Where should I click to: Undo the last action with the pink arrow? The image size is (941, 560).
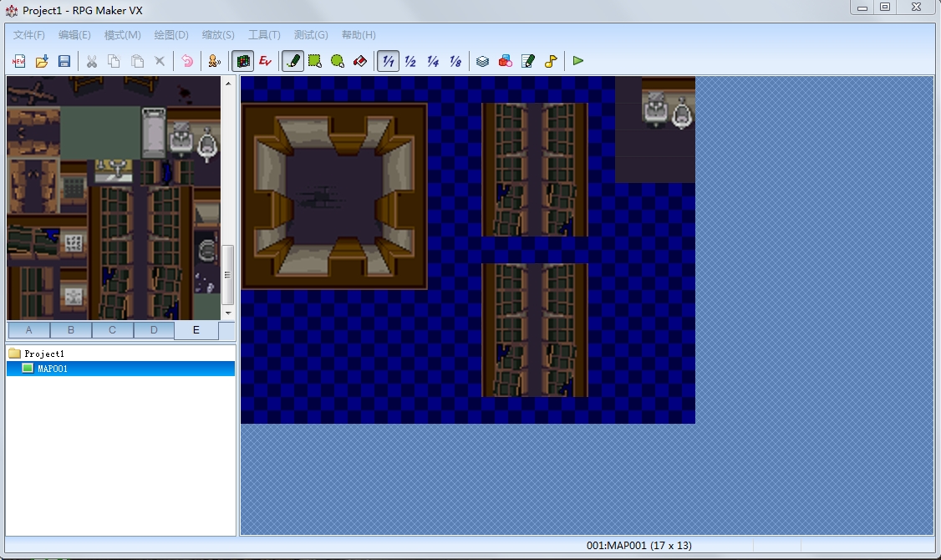tap(187, 61)
